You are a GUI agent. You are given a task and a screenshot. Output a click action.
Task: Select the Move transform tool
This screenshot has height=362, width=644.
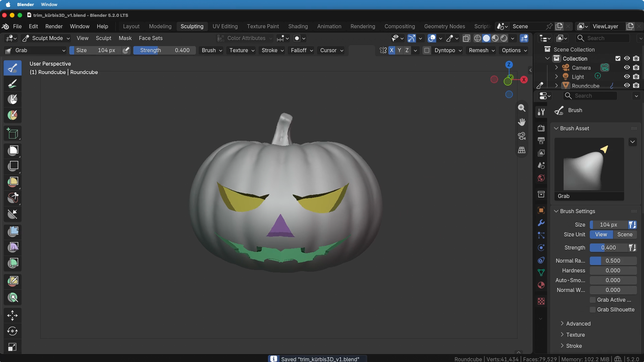coord(13,316)
